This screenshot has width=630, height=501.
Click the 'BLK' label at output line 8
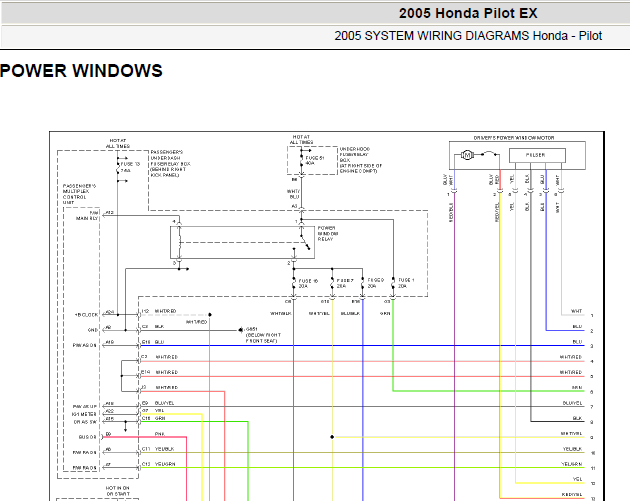(577, 418)
